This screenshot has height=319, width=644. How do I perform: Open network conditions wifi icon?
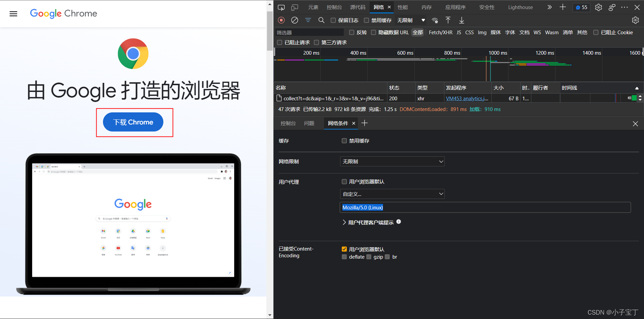pyautogui.click(x=435, y=20)
